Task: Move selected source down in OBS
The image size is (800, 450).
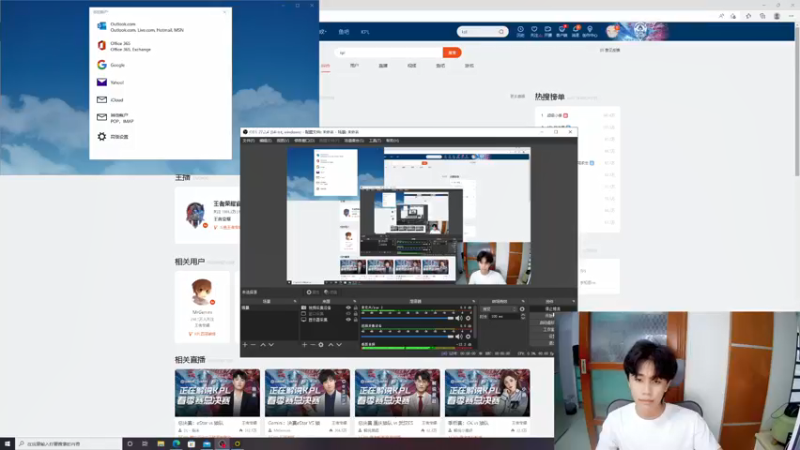Action: tap(339, 345)
